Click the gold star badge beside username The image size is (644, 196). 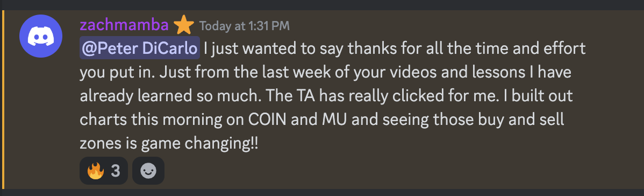tap(184, 26)
